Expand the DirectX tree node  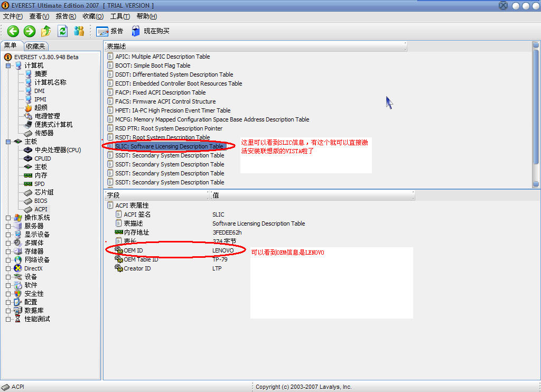(x=8, y=268)
